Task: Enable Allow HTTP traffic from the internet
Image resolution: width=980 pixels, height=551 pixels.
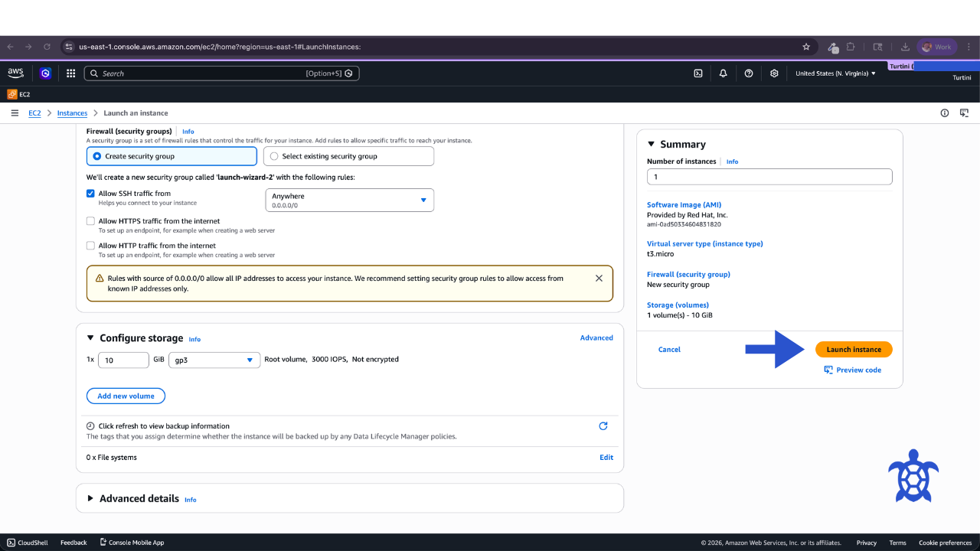Action: tap(90, 246)
